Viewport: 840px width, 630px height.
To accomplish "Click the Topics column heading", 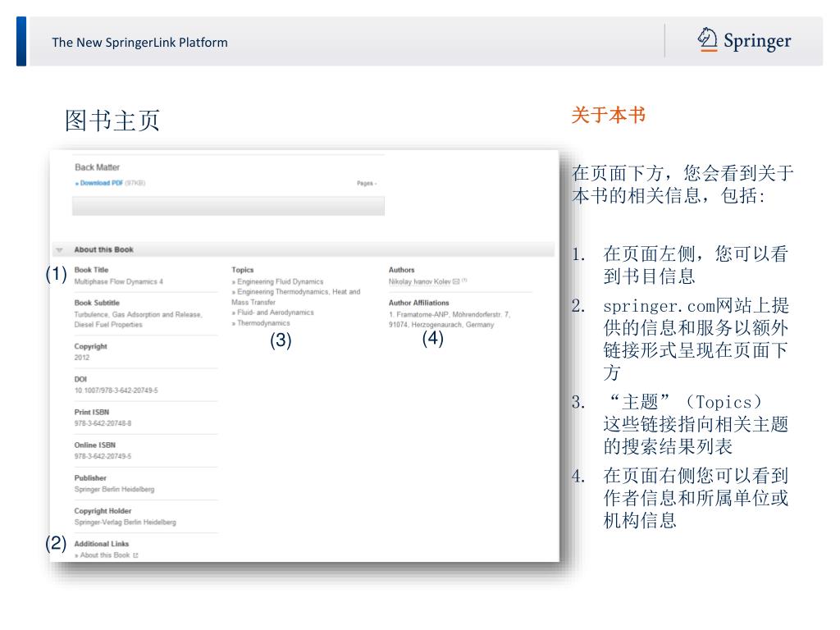I will pos(243,270).
